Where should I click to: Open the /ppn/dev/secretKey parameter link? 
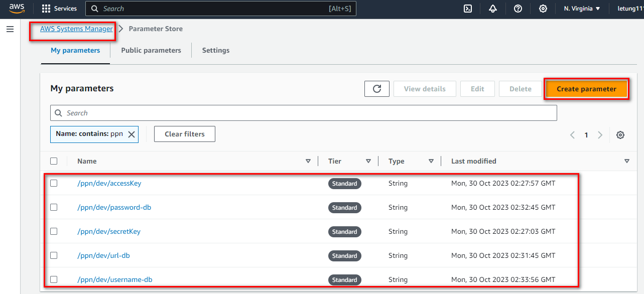(109, 231)
